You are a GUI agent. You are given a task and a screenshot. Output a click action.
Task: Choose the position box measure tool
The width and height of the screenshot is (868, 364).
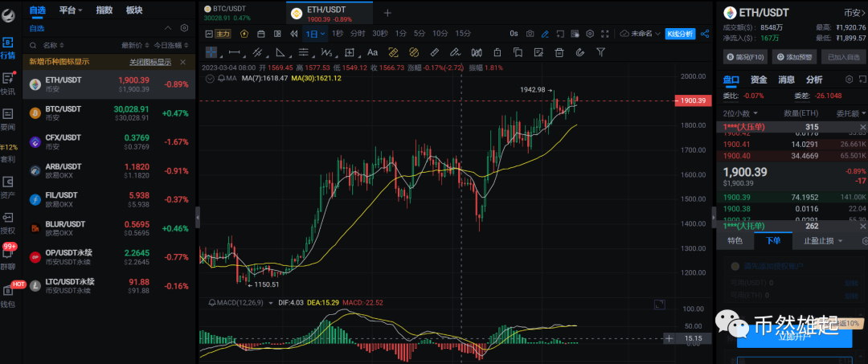point(350,52)
